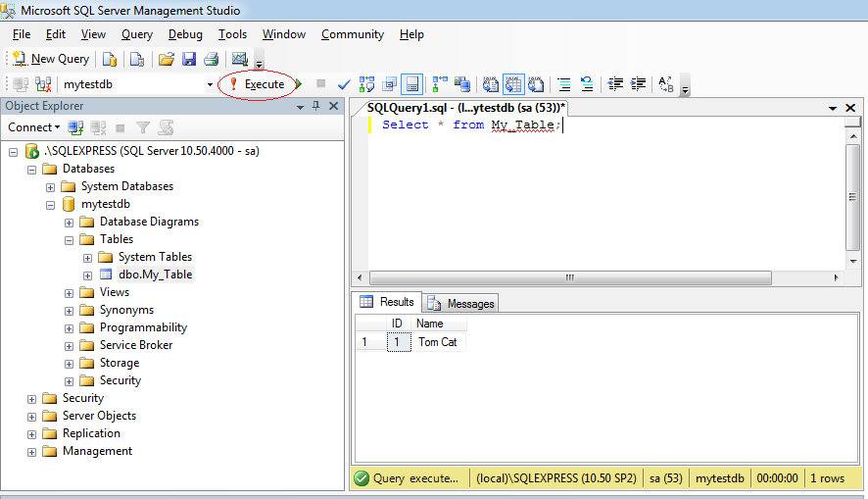Image resolution: width=868 pixels, height=499 pixels.
Task: Toggle IntelliSense Enabled icon
Action: tap(411, 84)
